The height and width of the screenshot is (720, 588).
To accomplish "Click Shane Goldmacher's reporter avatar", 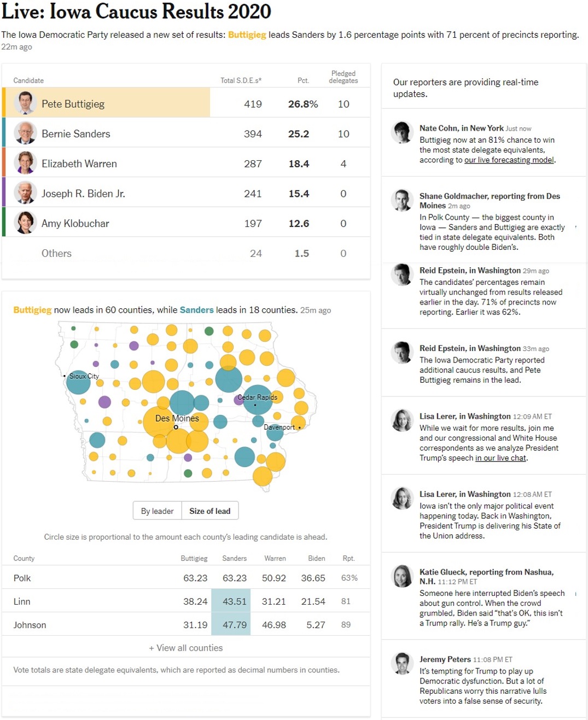I will coord(402,200).
